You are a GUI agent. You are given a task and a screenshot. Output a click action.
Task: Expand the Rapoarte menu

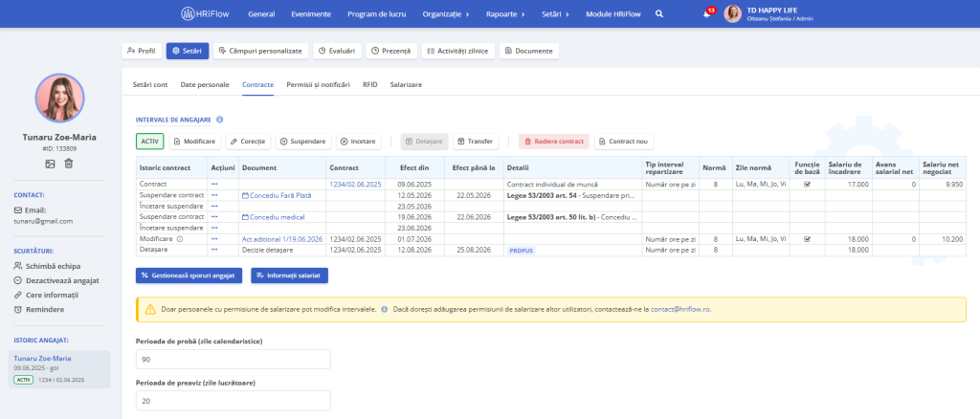click(505, 13)
